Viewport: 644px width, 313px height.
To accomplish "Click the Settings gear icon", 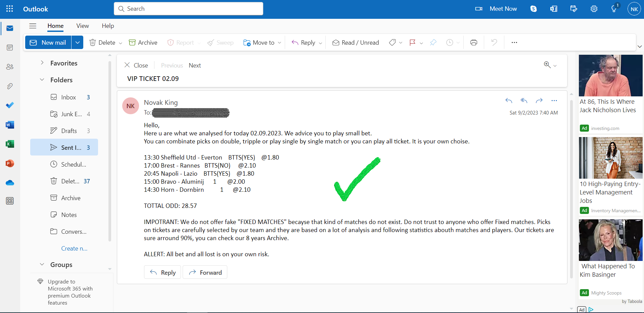I will click(x=594, y=9).
